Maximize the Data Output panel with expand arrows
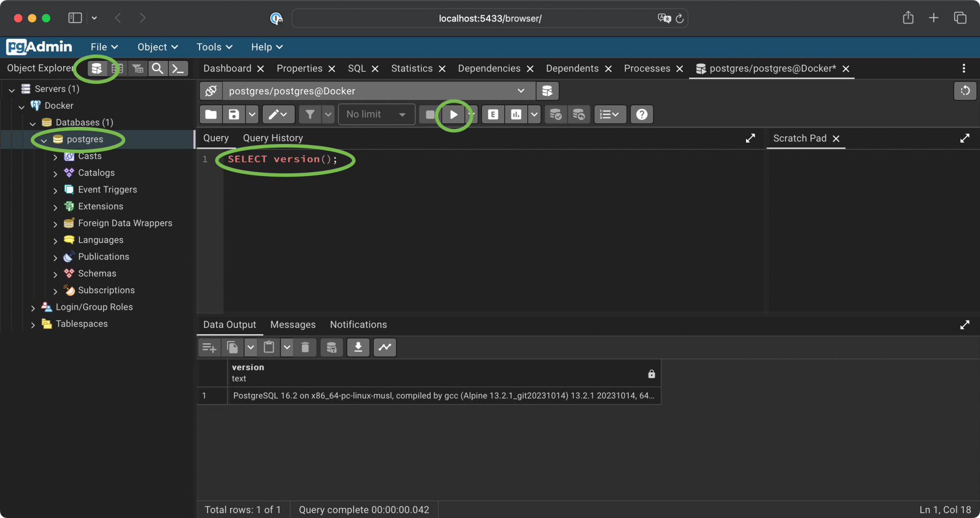This screenshot has width=980, height=518. pyautogui.click(x=965, y=325)
